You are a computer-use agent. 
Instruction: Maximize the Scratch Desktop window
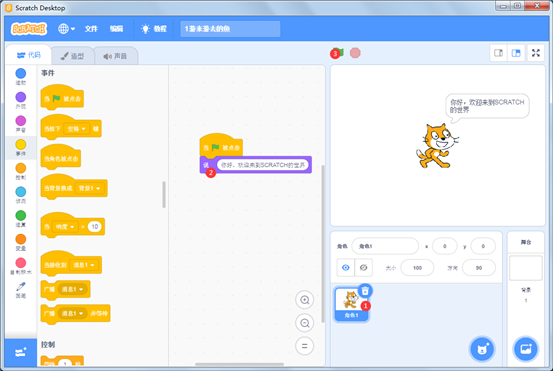pyautogui.click(x=517, y=6)
